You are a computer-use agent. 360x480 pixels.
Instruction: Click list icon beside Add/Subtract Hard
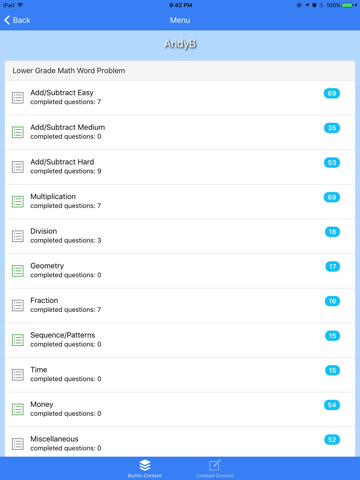point(18,167)
